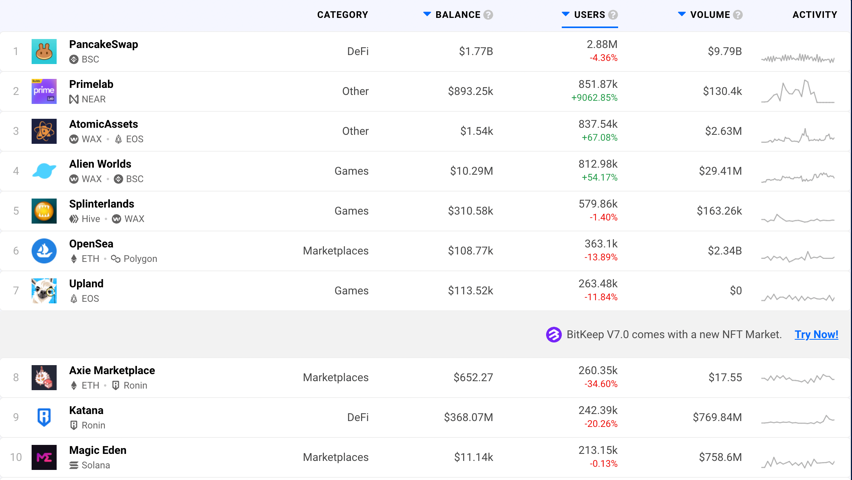The width and height of the screenshot is (852, 480).
Task: Sort the table by Balance column
Action: (457, 15)
